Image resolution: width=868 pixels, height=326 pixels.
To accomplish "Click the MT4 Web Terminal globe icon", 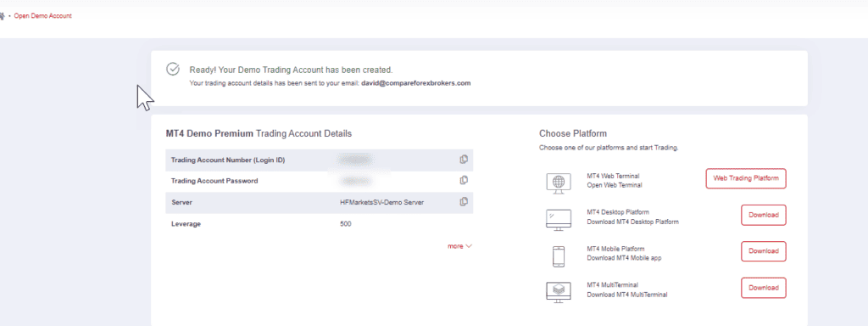I will pos(559,183).
